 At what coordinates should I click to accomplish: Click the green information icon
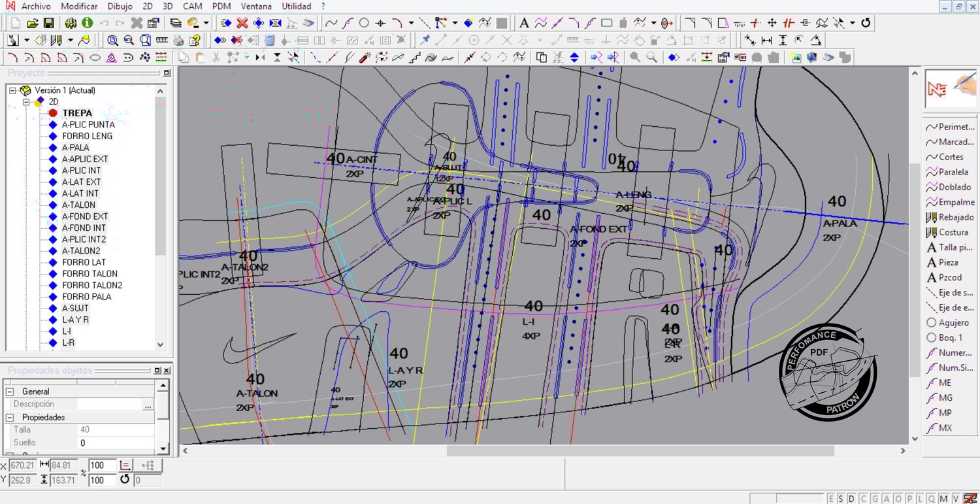tap(87, 23)
